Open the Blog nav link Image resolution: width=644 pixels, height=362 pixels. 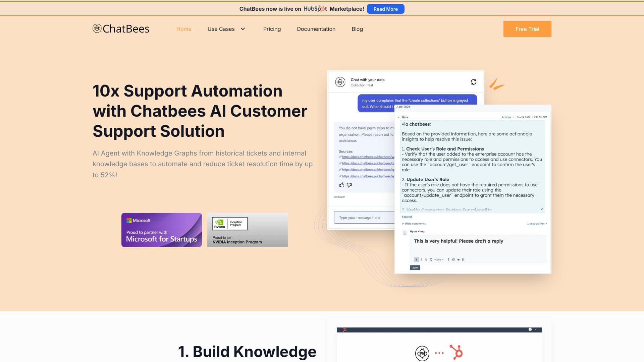pyautogui.click(x=357, y=29)
